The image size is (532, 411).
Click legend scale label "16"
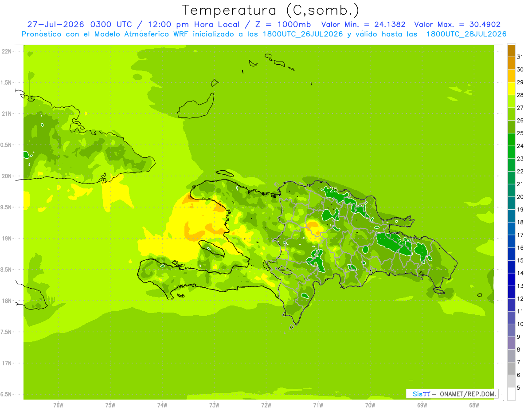coord(520,248)
